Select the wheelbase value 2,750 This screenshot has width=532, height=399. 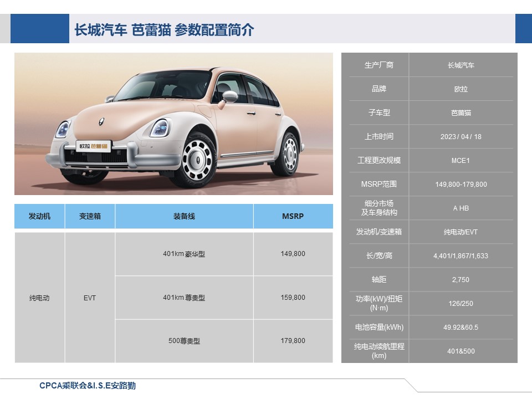pyautogui.click(x=461, y=279)
